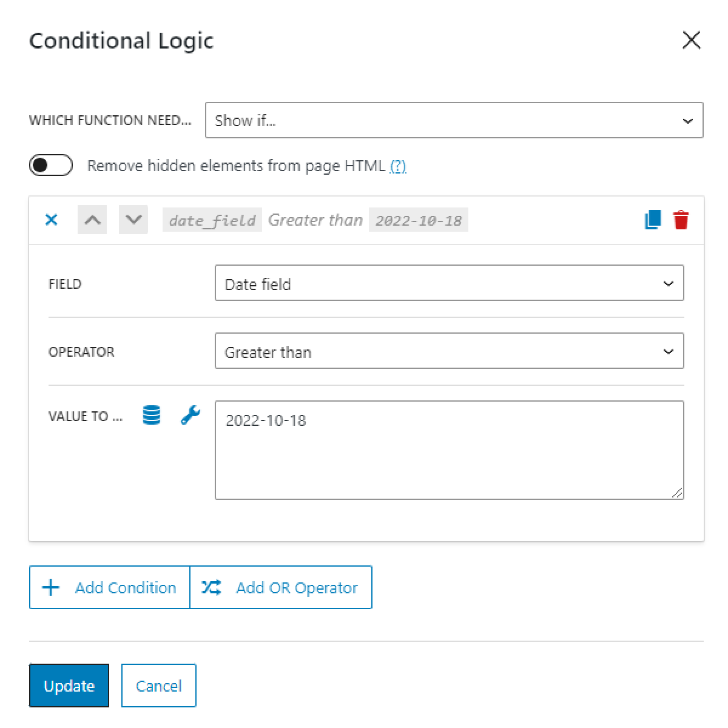Click the Cancel button
The width and height of the screenshot is (728, 728).
tap(158, 686)
